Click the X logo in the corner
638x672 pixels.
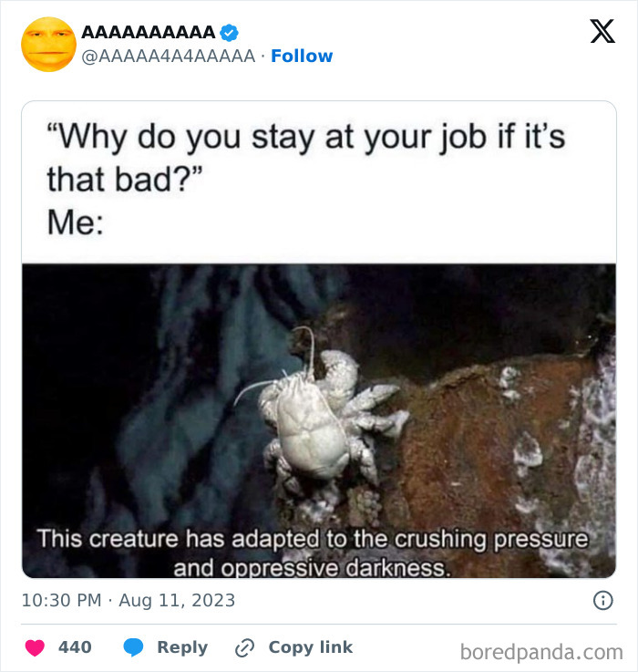pyautogui.click(x=602, y=31)
